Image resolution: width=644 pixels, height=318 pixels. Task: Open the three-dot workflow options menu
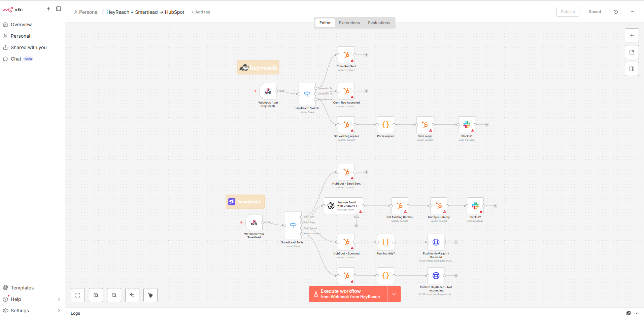(x=633, y=12)
